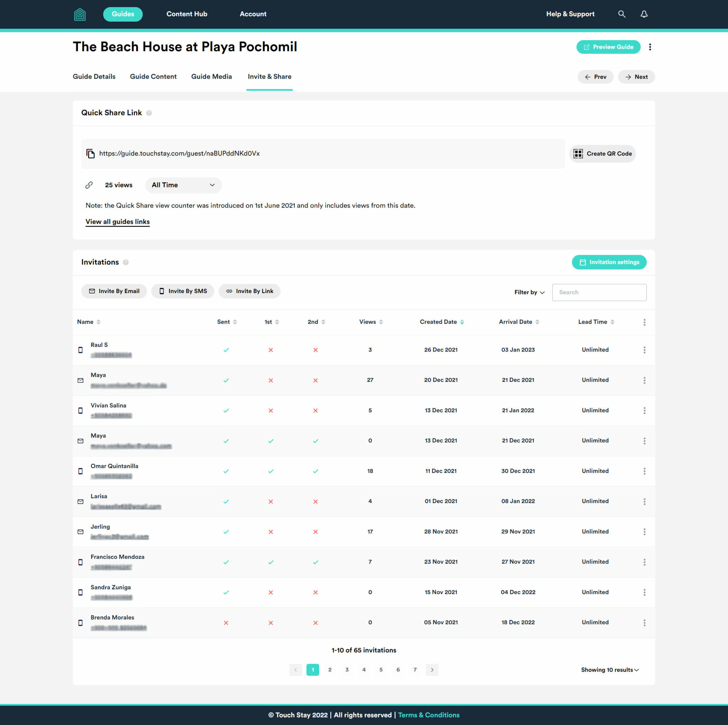Open the Filter by dropdown
The image size is (728, 725).
coord(529,292)
